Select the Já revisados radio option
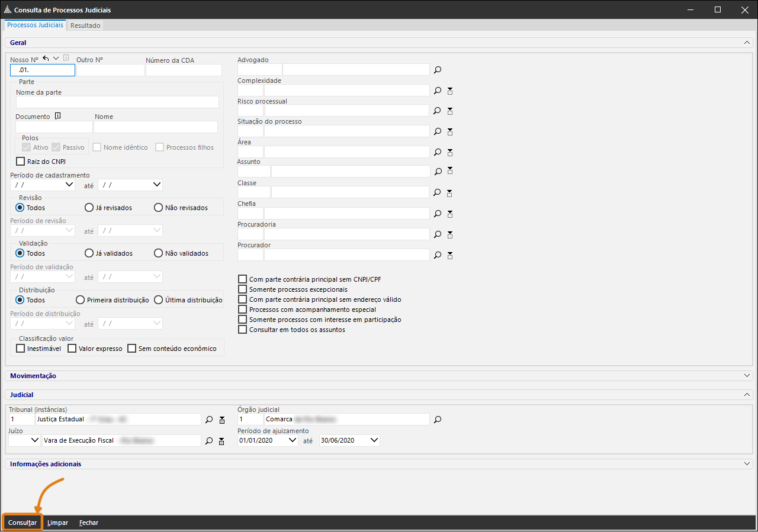758x532 pixels. (x=89, y=208)
